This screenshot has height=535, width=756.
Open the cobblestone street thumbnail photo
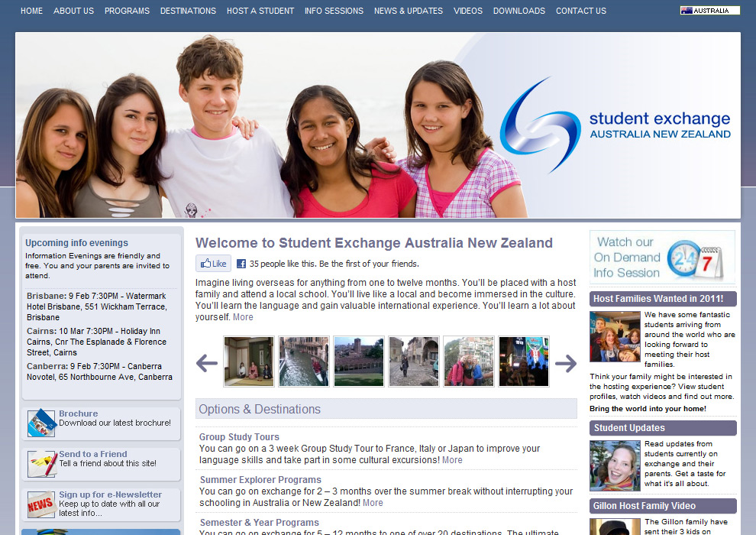click(x=414, y=362)
